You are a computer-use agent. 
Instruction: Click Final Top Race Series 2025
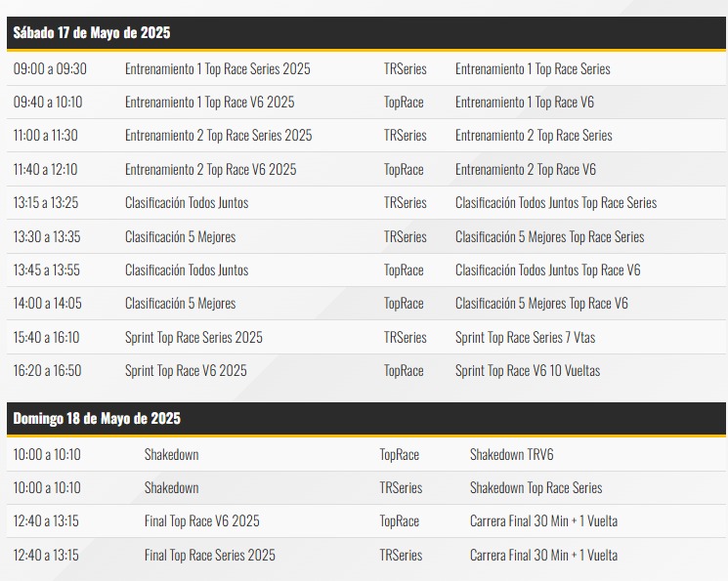209,556
